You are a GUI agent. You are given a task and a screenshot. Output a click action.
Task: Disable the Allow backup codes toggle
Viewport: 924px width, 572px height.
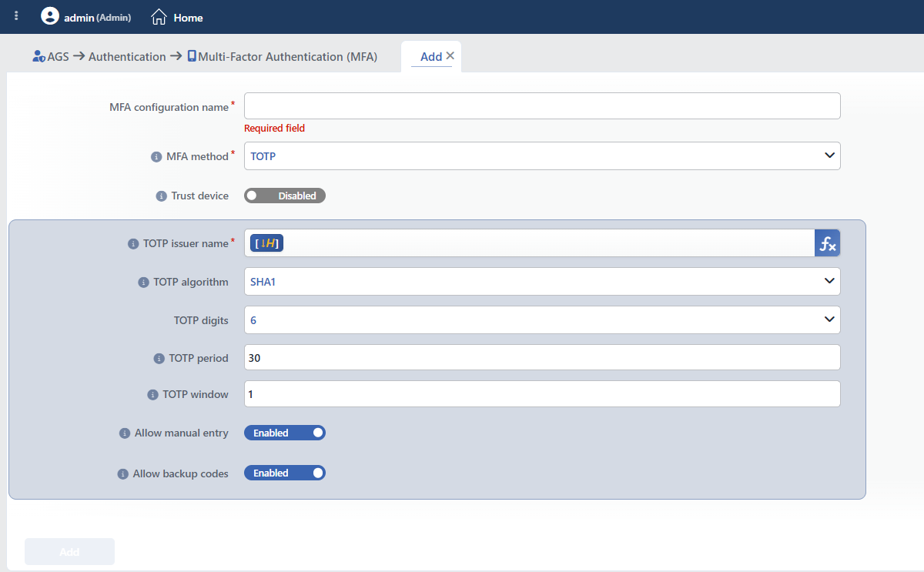285,473
